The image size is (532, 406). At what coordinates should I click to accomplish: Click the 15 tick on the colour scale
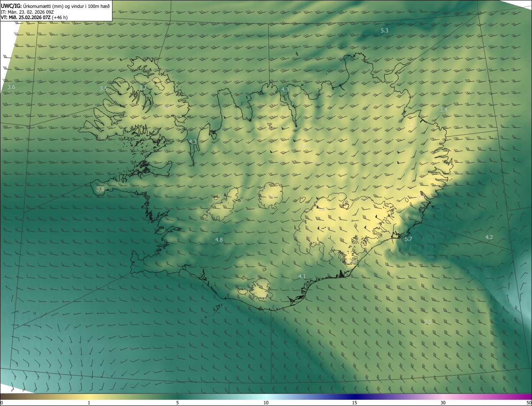click(x=355, y=403)
